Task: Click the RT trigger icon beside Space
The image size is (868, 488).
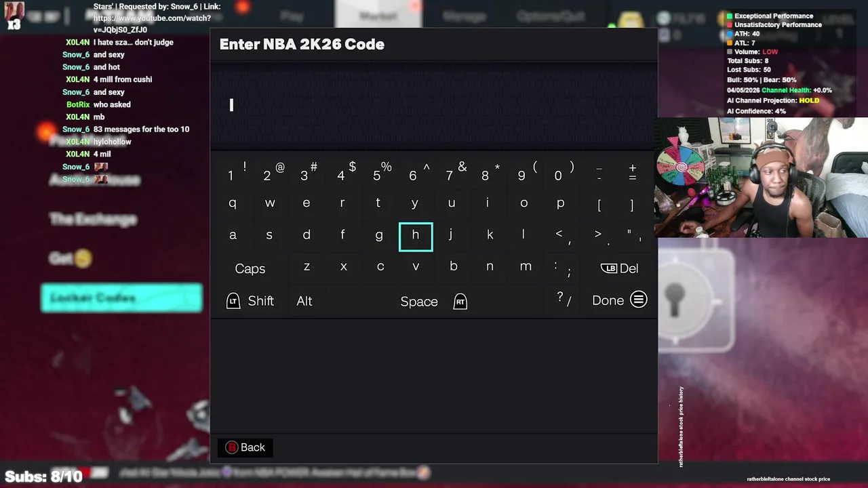Action: 460,302
